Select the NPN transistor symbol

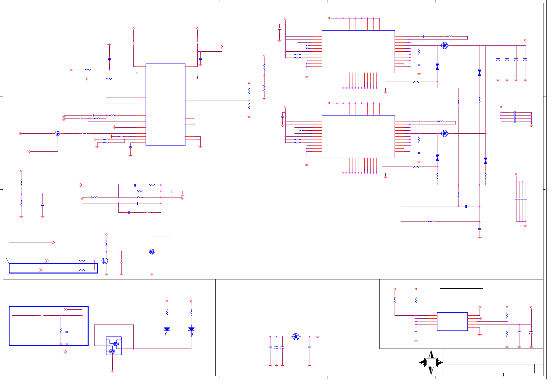point(105,261)
